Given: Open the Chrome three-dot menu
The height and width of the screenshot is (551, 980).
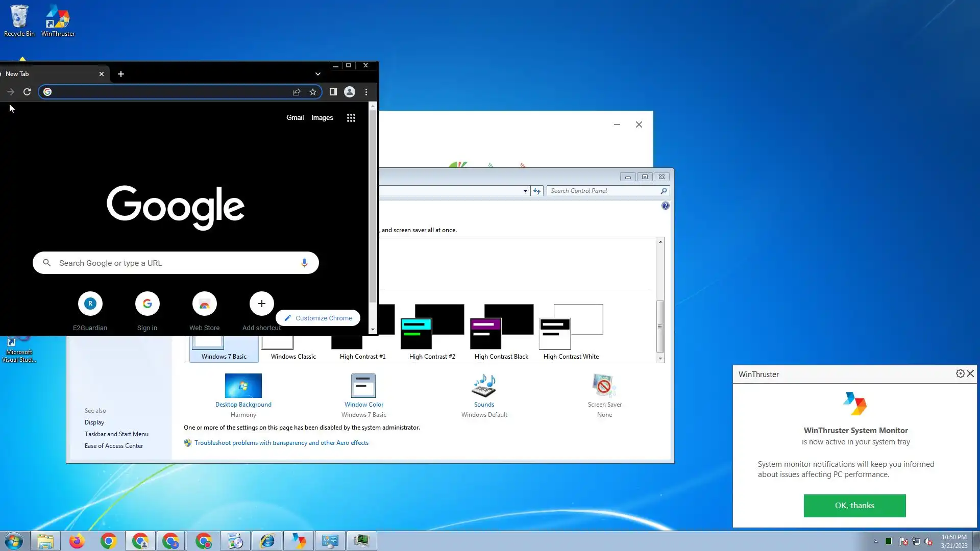Looking at the screenshot, I should tap(366, 92).
